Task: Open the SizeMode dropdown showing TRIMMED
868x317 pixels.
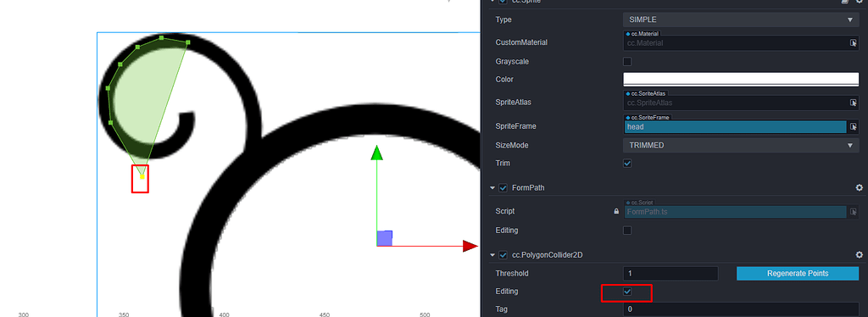Action: pyautogui.click(x=741, y=146)
